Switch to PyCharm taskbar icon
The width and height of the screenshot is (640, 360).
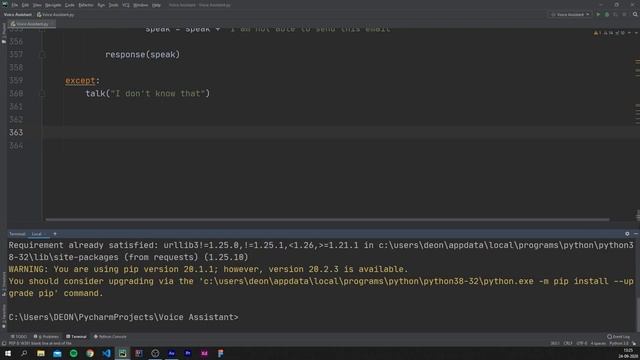pos(122,353)
